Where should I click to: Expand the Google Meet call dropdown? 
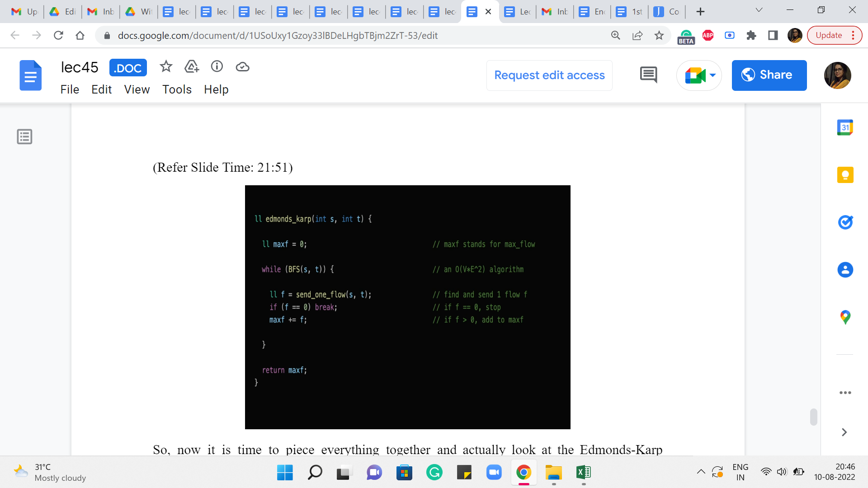713,75
